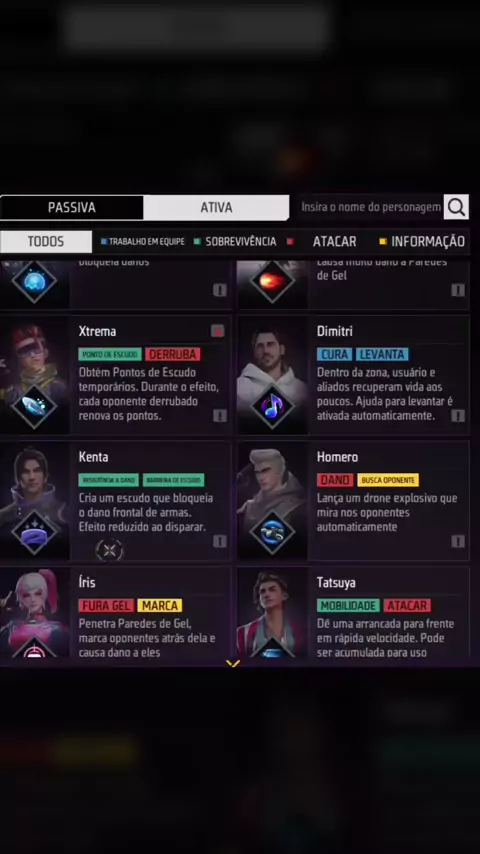Click the magnifying glass search icon
This screenshot has height=854, width=480.
click(x=456, y=207)
